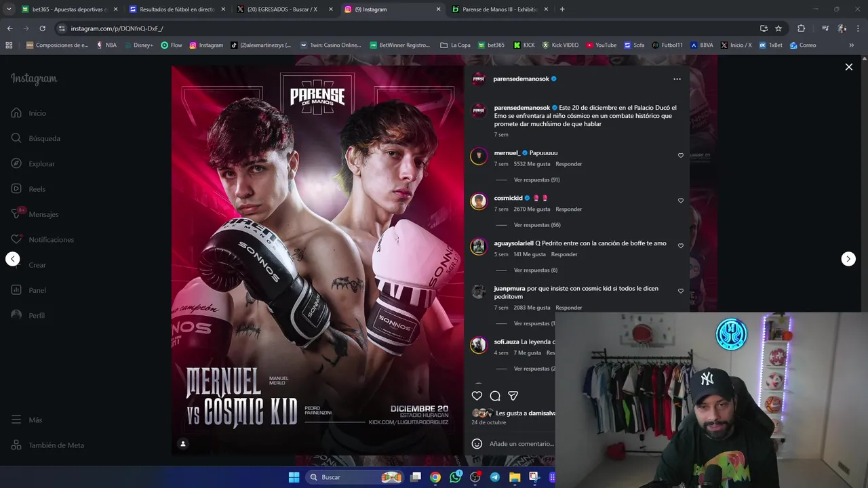The height and width of the screenshot is (488, 868).
Task: Click Crear to make a new post
Action: 28,265
